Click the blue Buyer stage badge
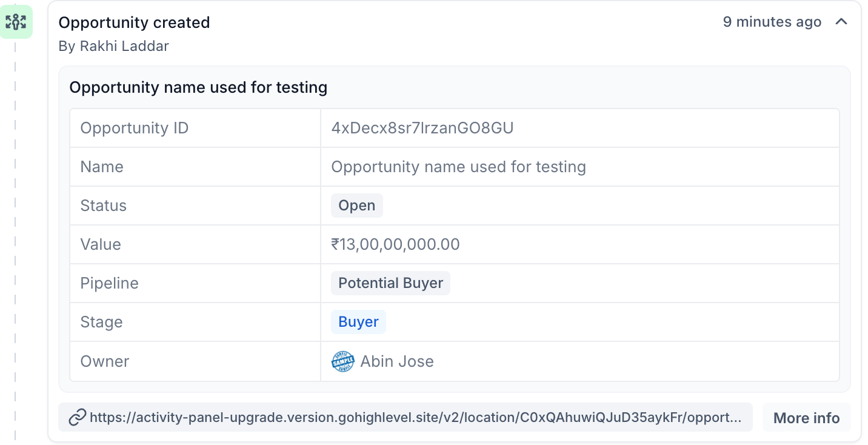868x445 pixels. click(x=358, y=322)
